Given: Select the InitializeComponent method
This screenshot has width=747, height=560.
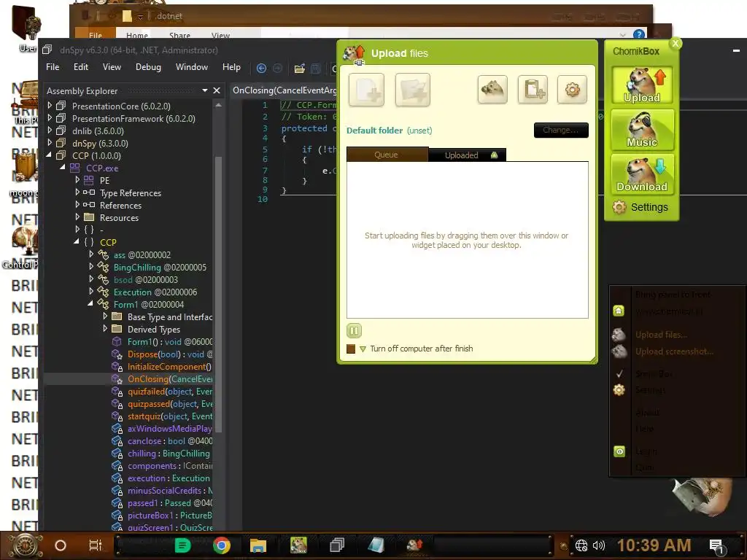Looking at the screenshot, I should [169, 367].
